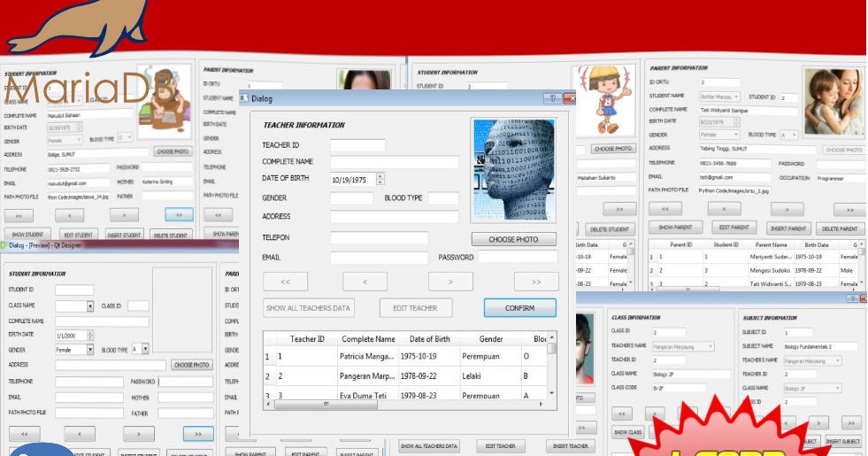Click the highlighted >> button in top-left student window

[x=179, y=215]
